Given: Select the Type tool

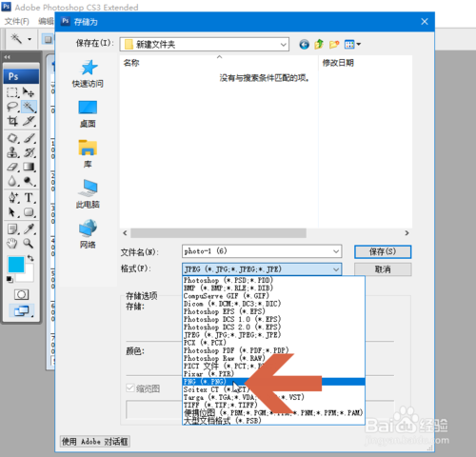Looking at the screenshot, I should 29,197.
